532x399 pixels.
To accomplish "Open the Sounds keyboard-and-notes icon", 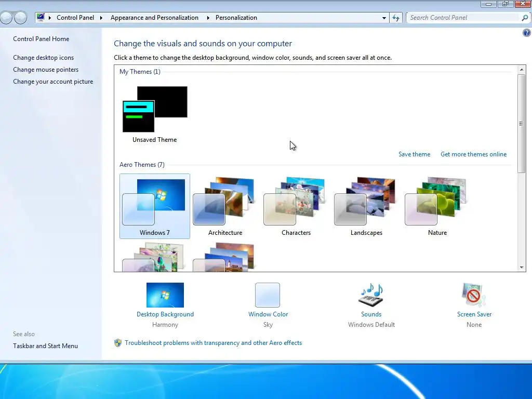I will [x=371, y=295].
